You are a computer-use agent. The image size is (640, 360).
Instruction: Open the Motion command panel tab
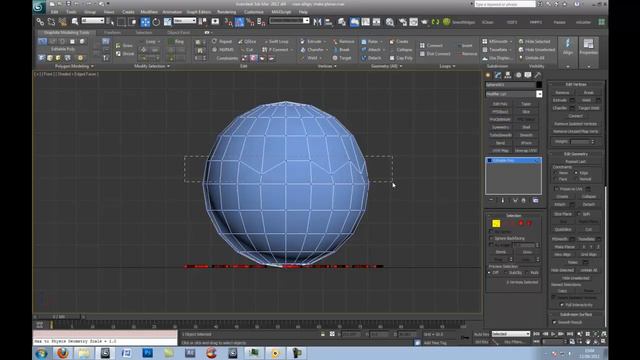tap(518, 75)
